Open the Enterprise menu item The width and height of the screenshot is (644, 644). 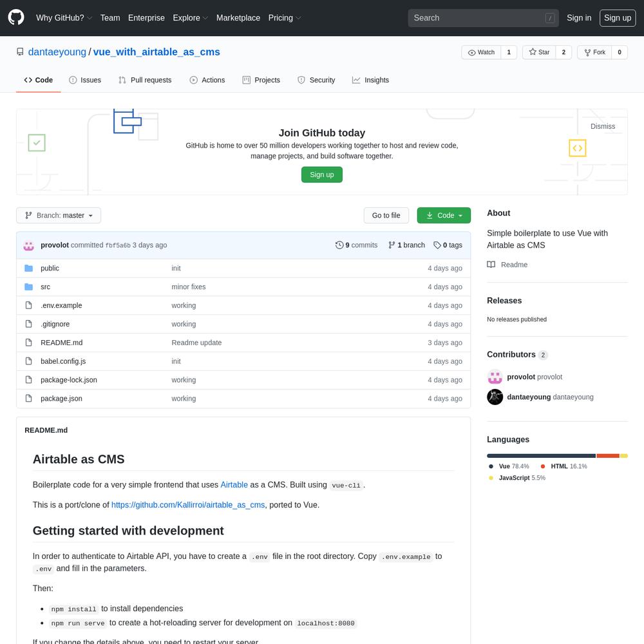(146, 18)
